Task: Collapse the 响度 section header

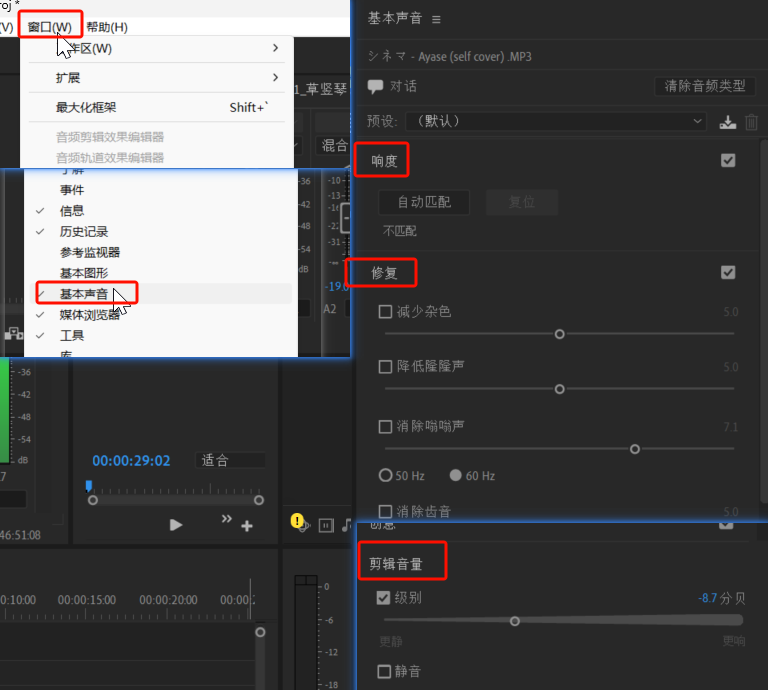Action: (x=384, y=161)
